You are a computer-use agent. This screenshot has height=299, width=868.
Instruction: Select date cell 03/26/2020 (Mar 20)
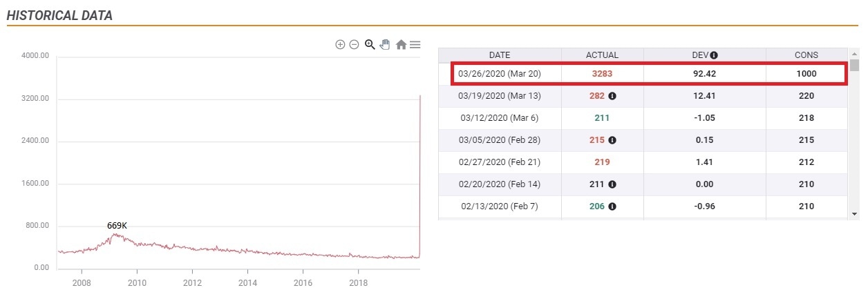click(x=500, y=73)
